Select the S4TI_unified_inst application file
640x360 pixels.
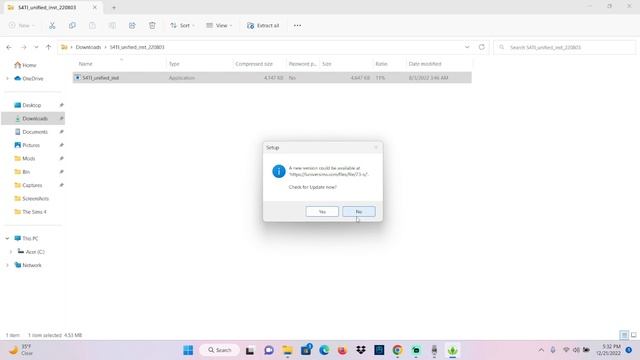(x=272, y=78)
